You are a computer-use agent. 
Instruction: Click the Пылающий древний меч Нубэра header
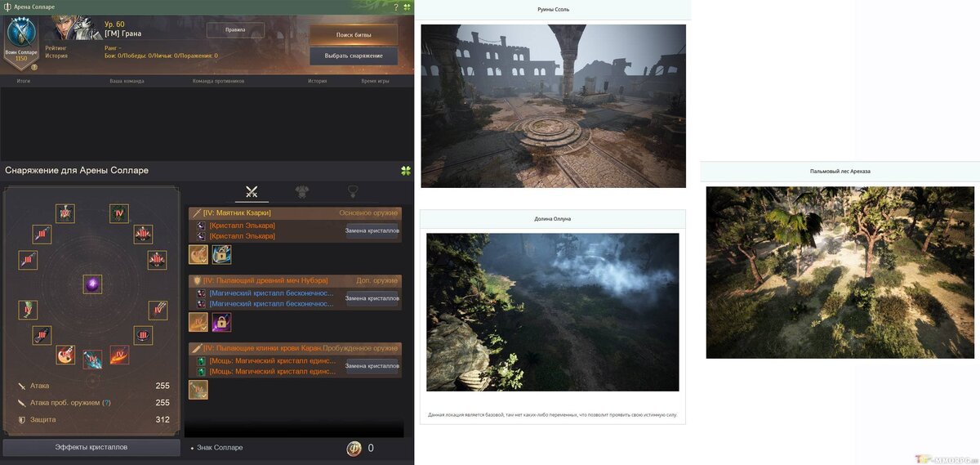click(295, 280)
